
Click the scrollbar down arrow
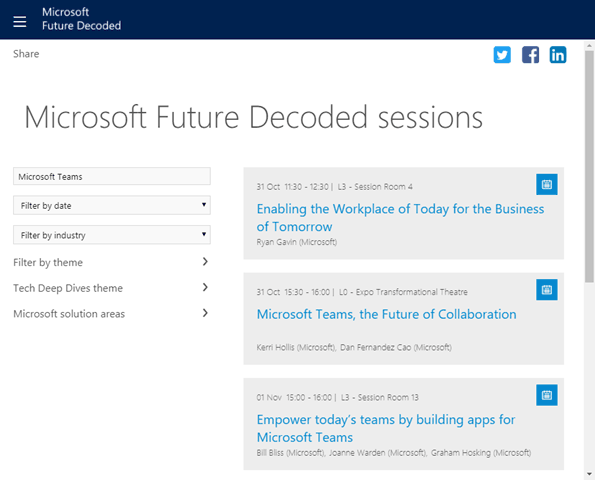point(589,474)
